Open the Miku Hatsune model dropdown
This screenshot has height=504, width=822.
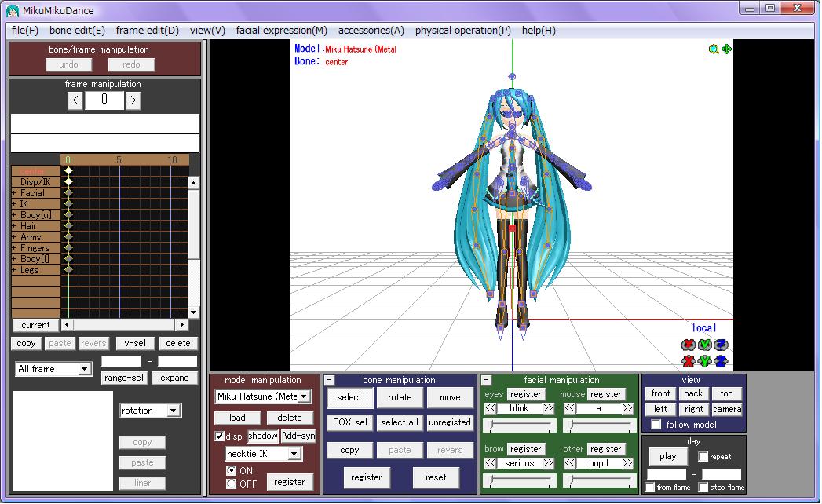click(304, 396)
